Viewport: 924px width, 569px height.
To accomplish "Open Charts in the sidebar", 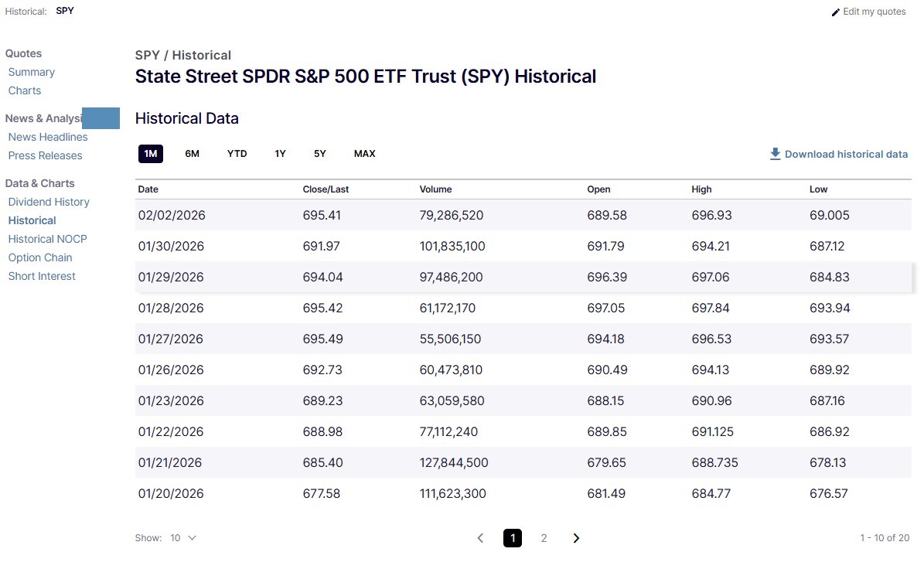I will coord(25,90).
